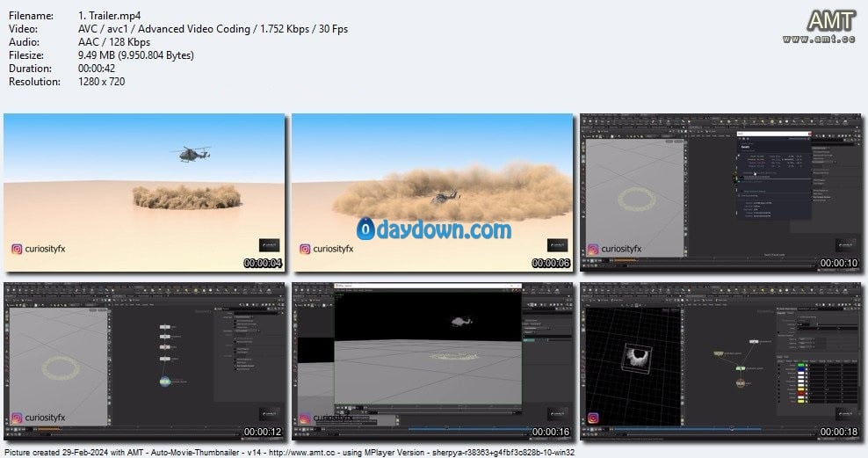This screenshot has height=458, width=868.
Task: Select the green highlighted node in 00:00:18 frame
Action: click(740, 368)
